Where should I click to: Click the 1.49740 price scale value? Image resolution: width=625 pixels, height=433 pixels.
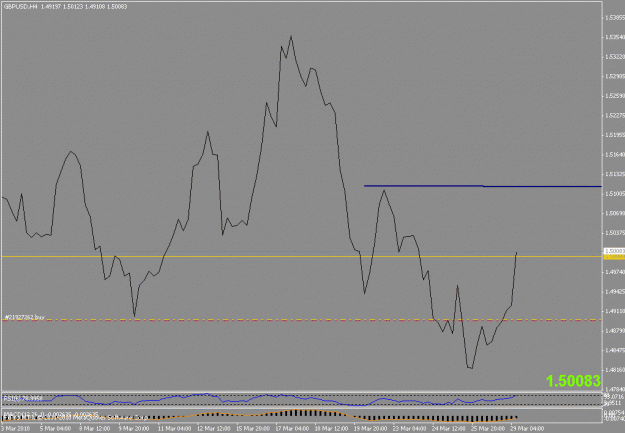[615, 272]
